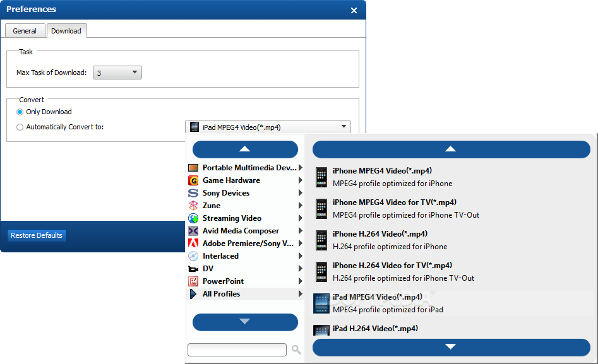
Task: Expand the Game Hardware submenu arrow
Action: [x=301, y=180]
